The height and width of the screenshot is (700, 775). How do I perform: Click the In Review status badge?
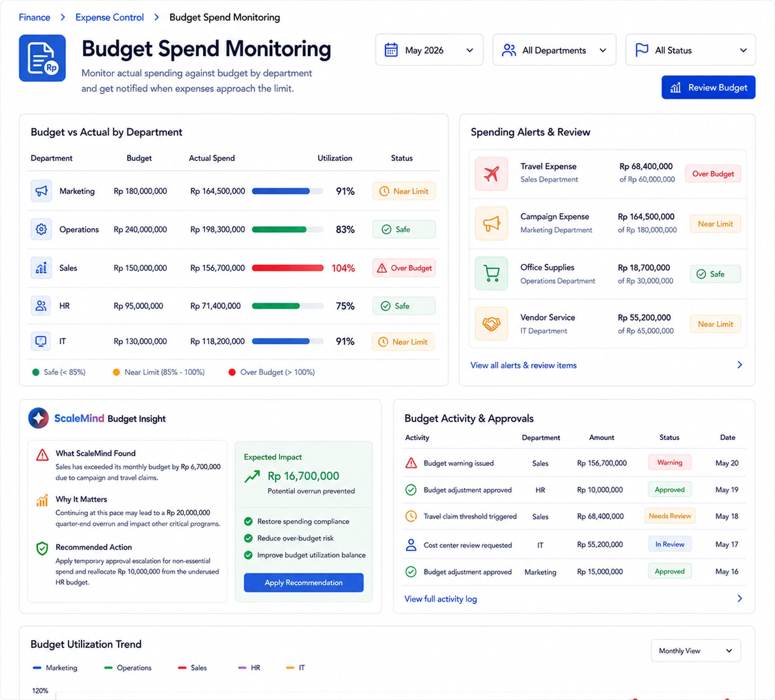click(x=670, y=544)
